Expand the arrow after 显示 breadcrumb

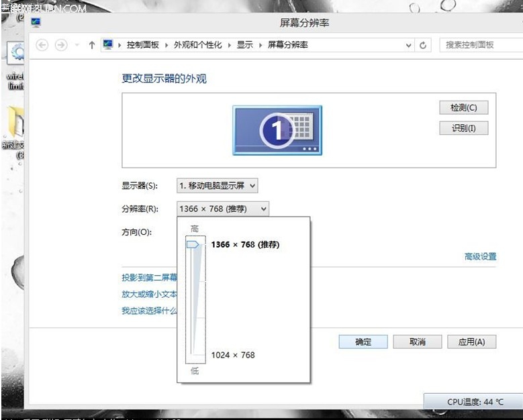[260, 46]
